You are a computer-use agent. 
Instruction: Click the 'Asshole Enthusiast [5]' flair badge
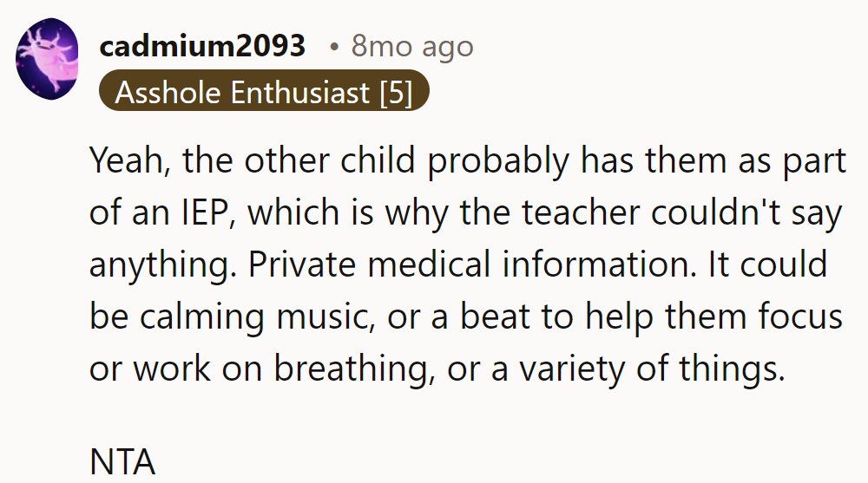[x=263, y=91]
